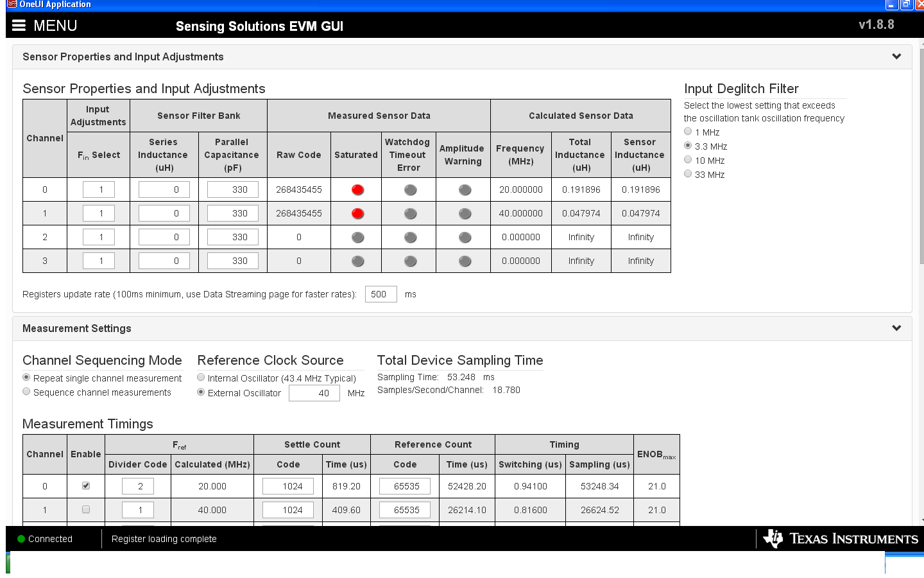Click channel 3 Parallel Capacitance field
This screenshot has width=924, height=578.
point(232,261)
